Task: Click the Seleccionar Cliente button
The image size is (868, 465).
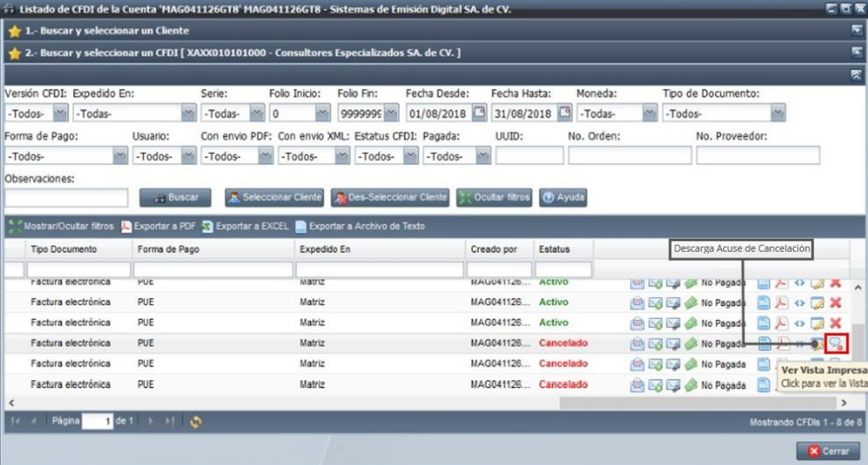Action: pyautogui.click(x=274, y=197)
